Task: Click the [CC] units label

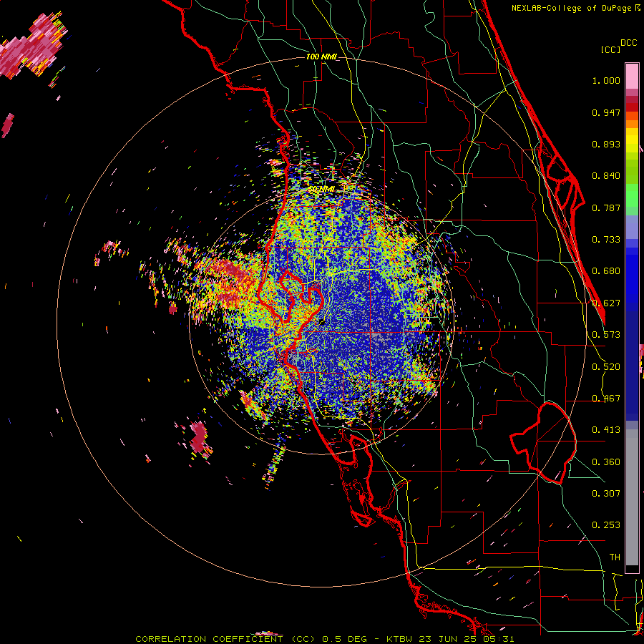Action: 610,49
